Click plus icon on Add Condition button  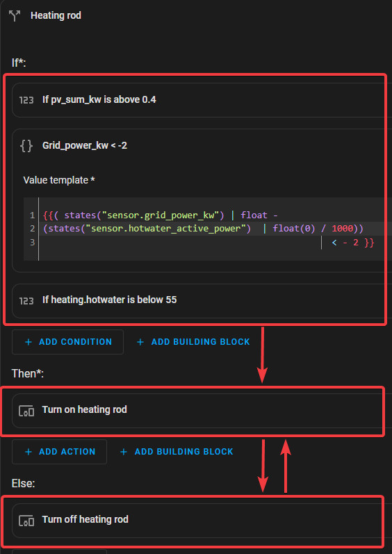click(28, 342)
